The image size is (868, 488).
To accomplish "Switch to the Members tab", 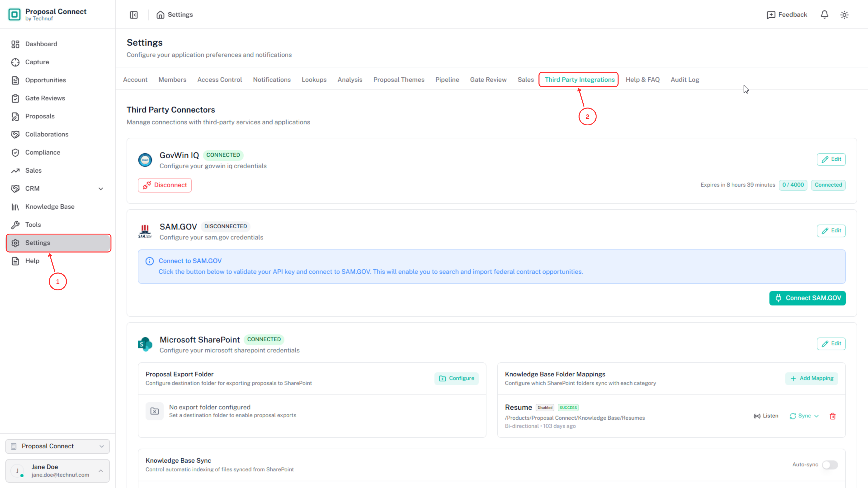I will click(172, 80).
